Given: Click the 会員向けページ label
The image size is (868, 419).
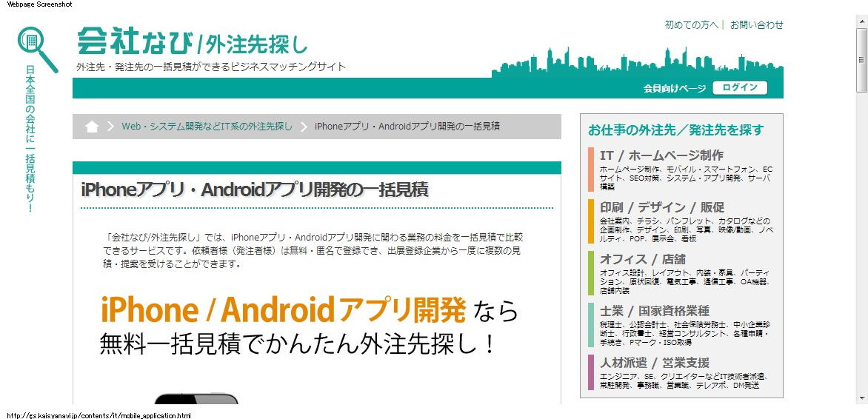Looking at the screenshot, I should [675, 89].
